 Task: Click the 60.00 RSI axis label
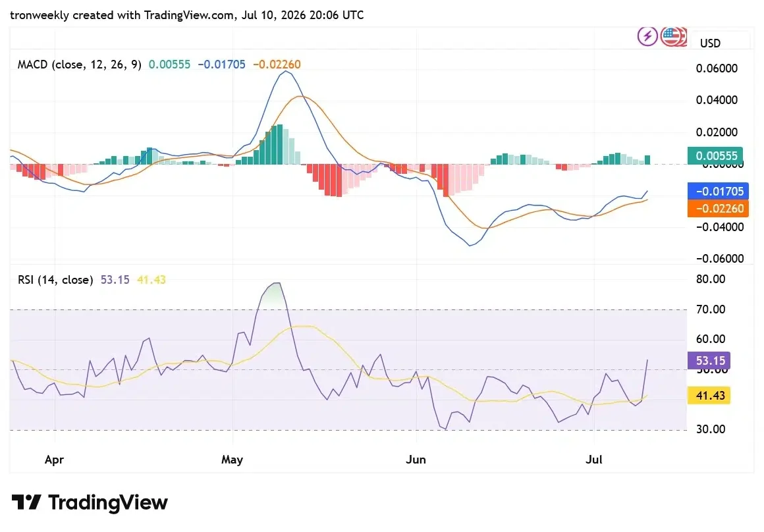[711, 339]
